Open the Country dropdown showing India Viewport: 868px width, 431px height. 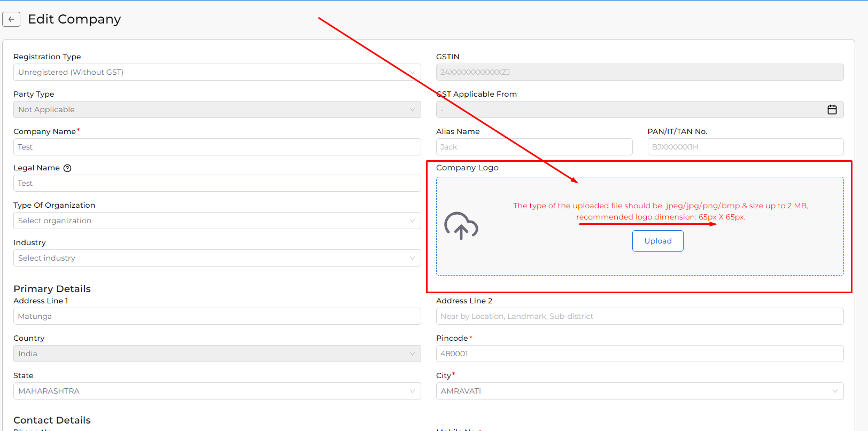(216, 354)
